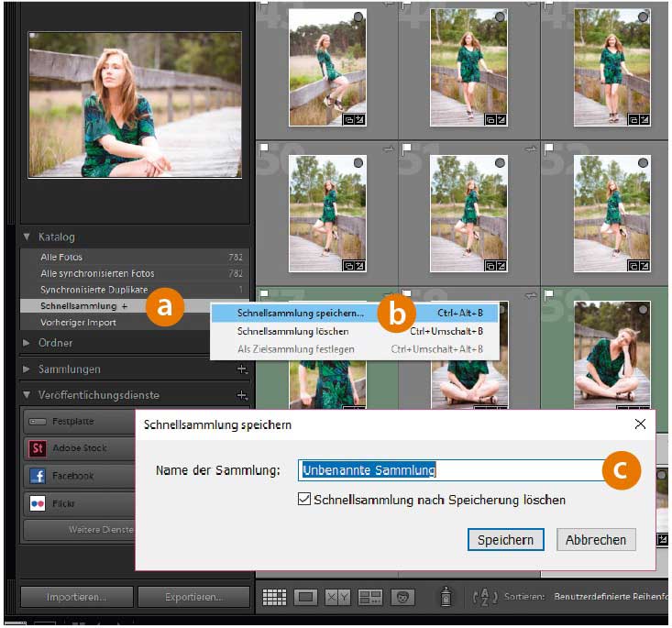Expand the Sammlungen panel
This screenshot has width=672, height=628.
pyautogui.click(x=27, y=369)
